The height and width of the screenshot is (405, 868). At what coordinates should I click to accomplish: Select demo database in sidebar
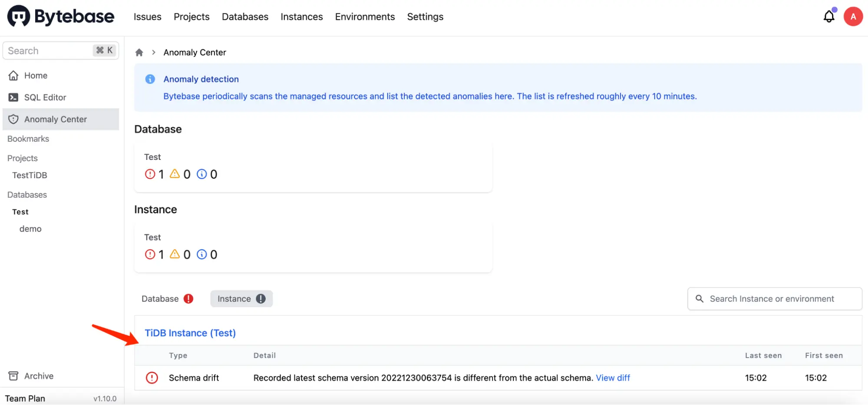click(x=30, y=229)
